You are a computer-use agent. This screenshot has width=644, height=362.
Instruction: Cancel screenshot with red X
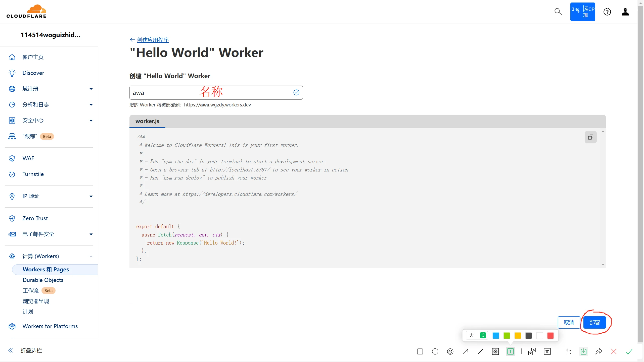point(614,351)
